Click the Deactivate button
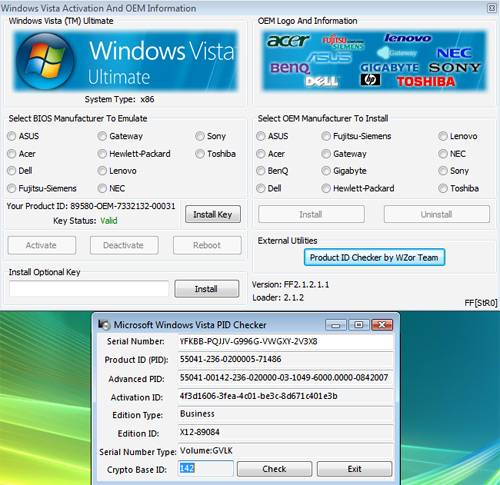 click(x=124, y=245)
